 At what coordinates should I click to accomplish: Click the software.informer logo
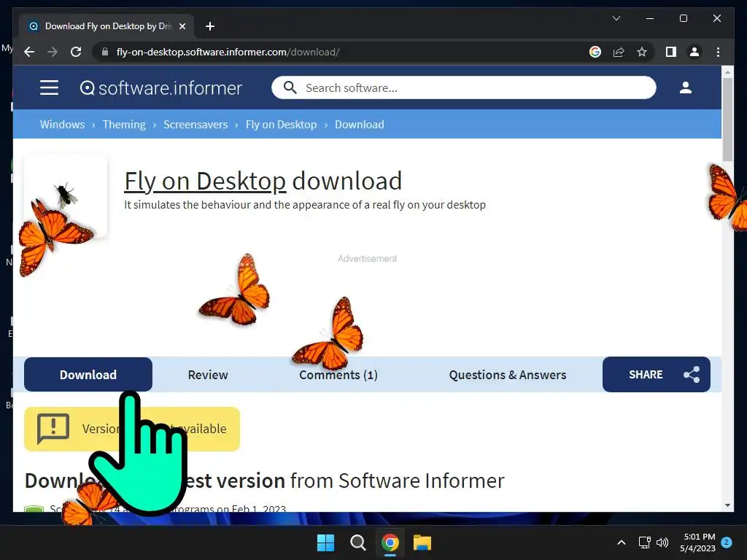161,88
